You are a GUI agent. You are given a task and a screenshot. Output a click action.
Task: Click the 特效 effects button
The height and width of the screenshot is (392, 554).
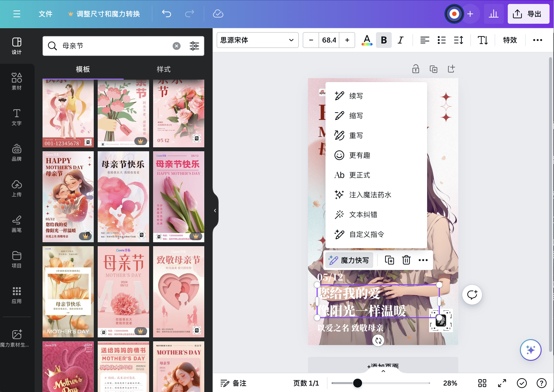click(510, 40)
